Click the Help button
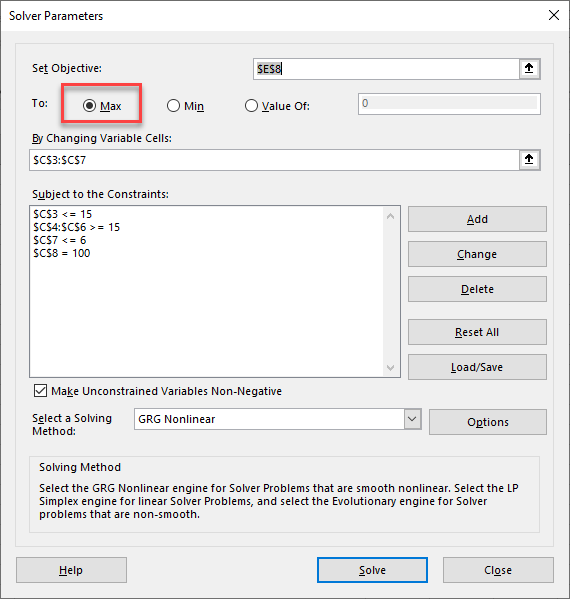Image resolution: width=570 pixels, height=599 pixels. 71,570
